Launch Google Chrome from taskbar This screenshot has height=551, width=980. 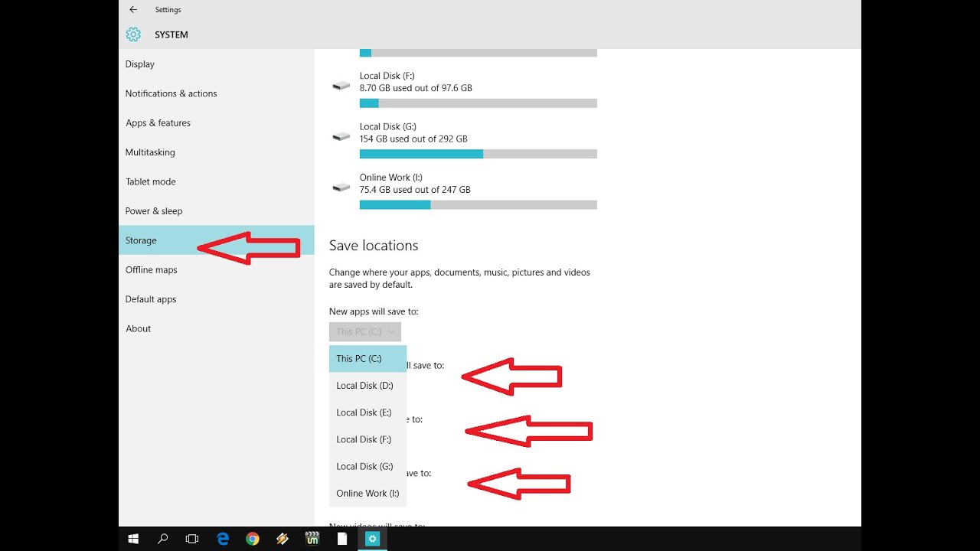(253, 539)
